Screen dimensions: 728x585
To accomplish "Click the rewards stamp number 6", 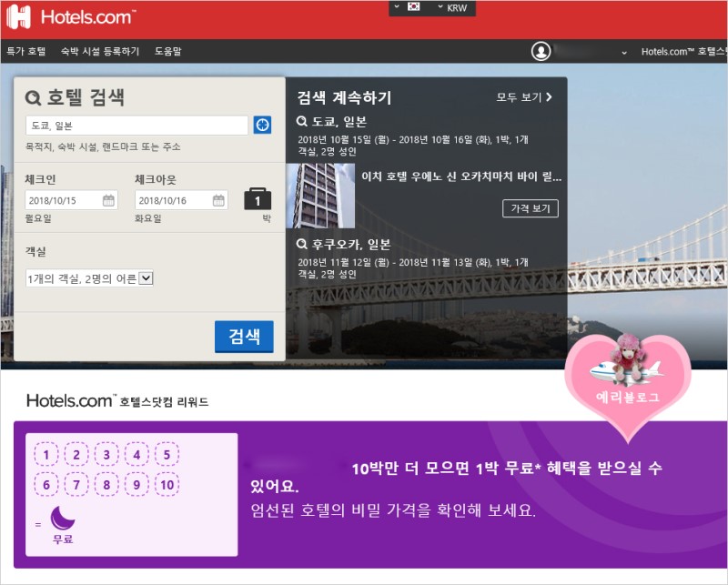I will [x=46, y=485].
